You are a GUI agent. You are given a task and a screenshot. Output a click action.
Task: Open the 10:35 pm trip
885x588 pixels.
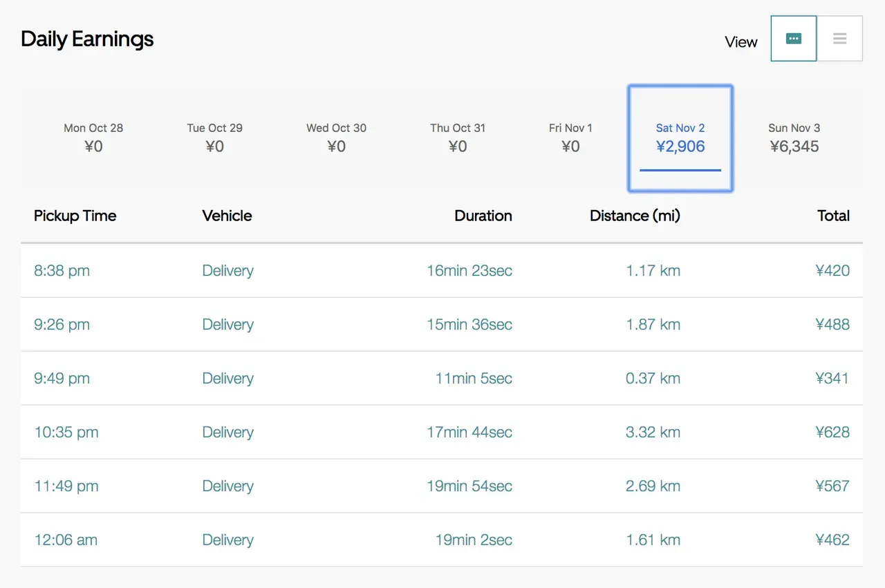click(66, 433)
